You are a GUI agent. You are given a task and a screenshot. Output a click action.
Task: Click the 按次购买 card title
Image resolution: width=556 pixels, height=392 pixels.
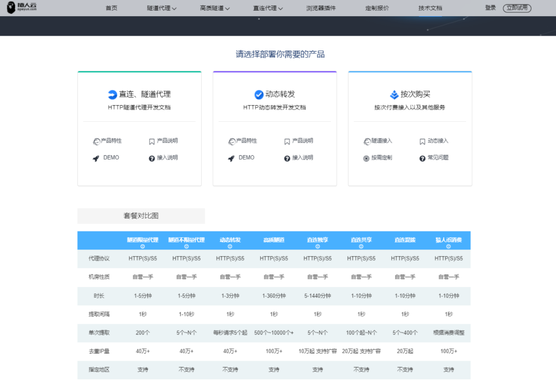(x=415, y=94)
